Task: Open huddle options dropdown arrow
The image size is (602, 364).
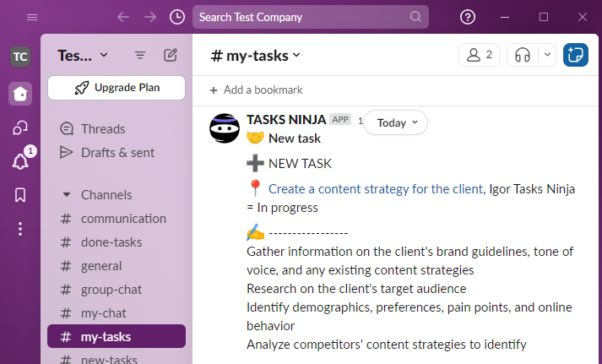Action: click(x=547, y=56)
